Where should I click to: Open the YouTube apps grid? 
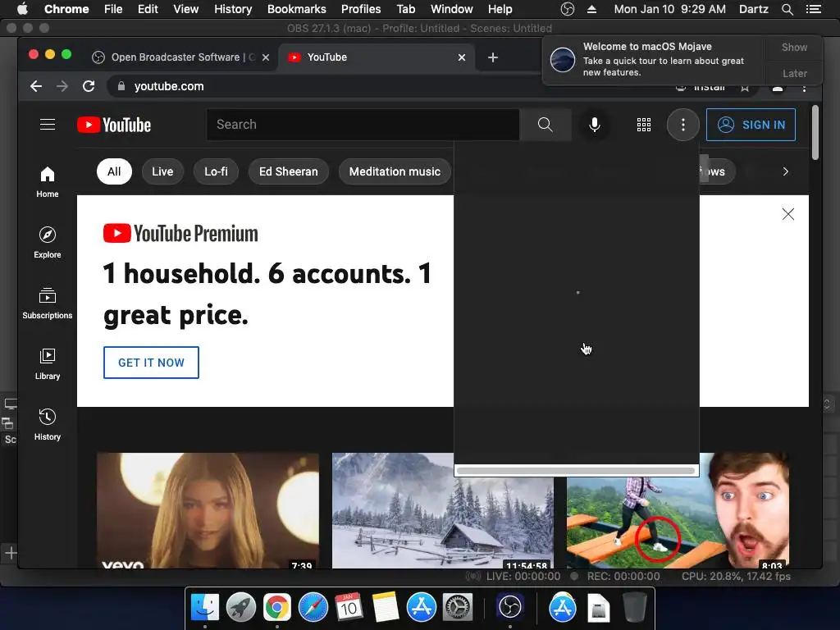(643, 125)
